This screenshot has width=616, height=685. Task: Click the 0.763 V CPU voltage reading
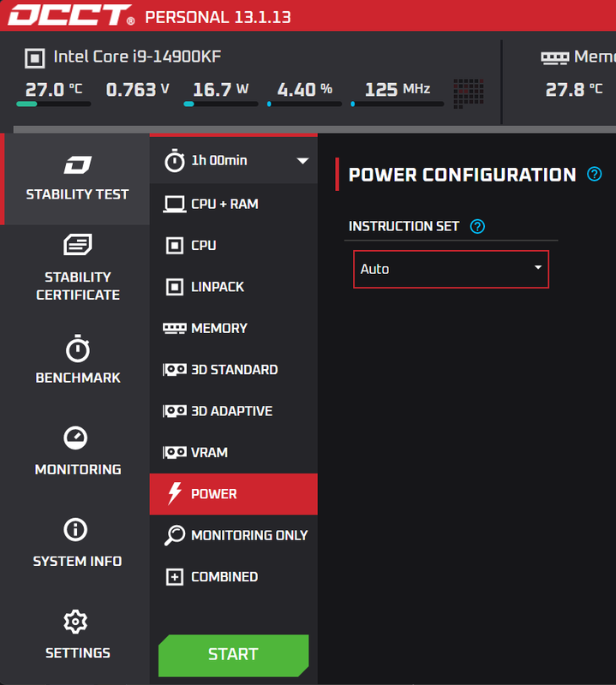[x=137, y=90]
